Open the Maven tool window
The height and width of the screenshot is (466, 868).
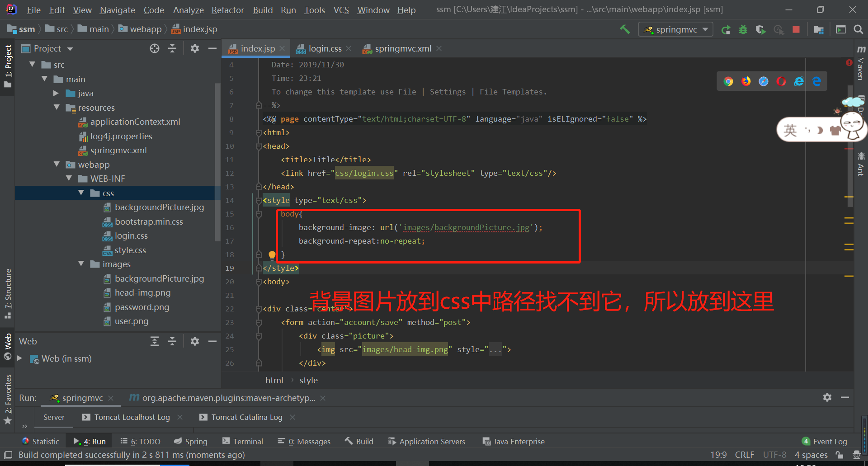[860, 67]
